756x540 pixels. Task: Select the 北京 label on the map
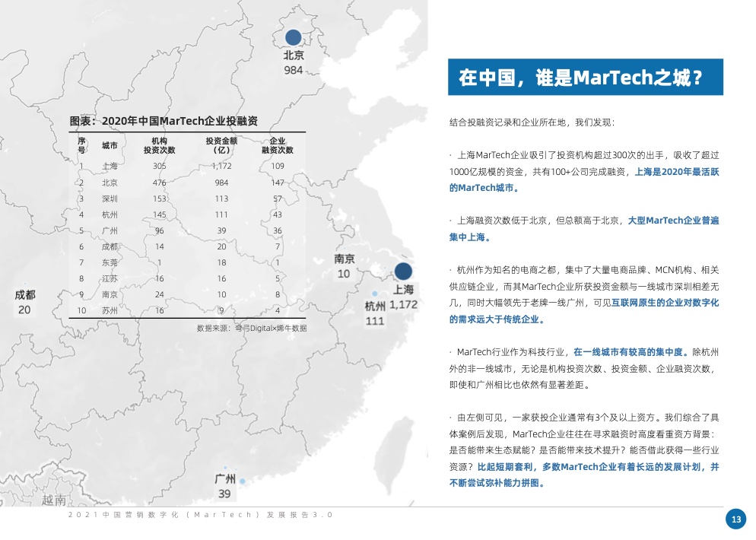pyautogui.click(x=293, y=55)
